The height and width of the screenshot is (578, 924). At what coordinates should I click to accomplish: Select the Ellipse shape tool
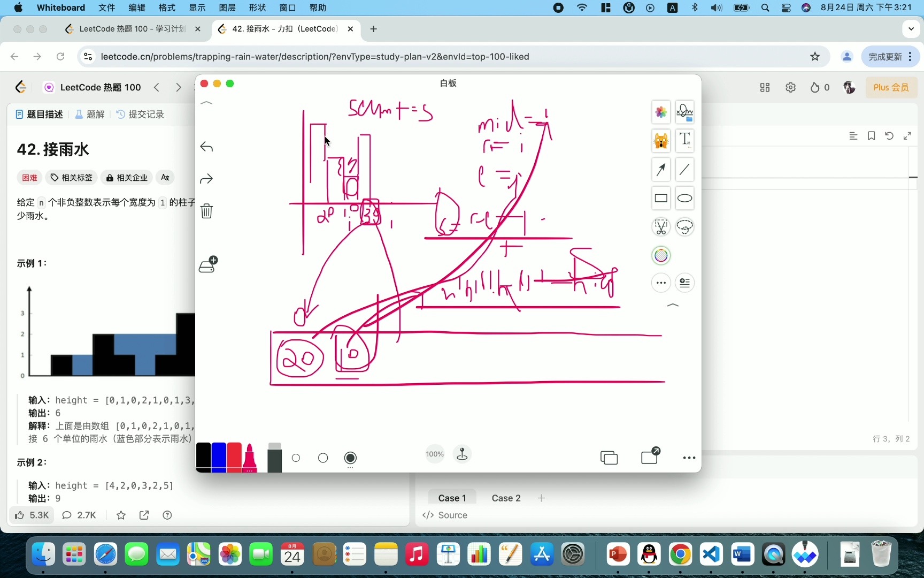pyautogui.click(x=685, y=199)
